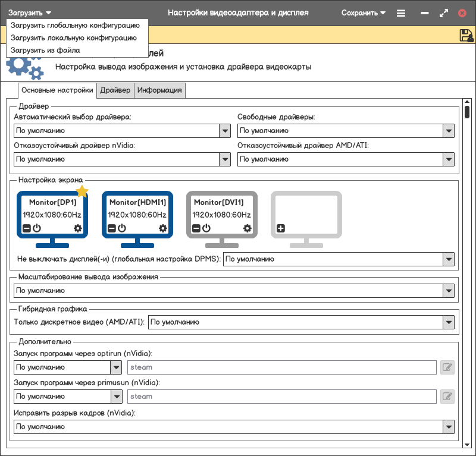Toggle power on Monitor[DP1]
This screenshot has height=456, width=476.
click(36, 228)
